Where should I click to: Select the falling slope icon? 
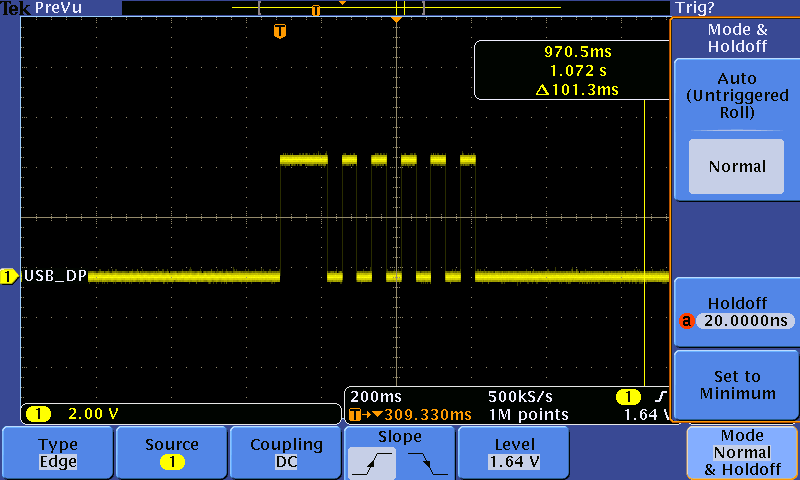pyautogui.click(x=428, y=462)
